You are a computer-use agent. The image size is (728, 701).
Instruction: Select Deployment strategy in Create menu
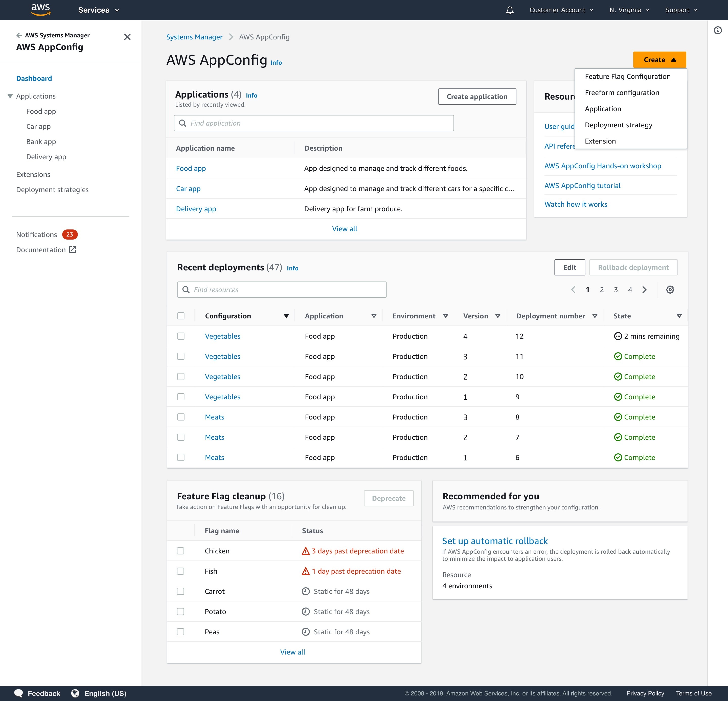tap(618, 125)
